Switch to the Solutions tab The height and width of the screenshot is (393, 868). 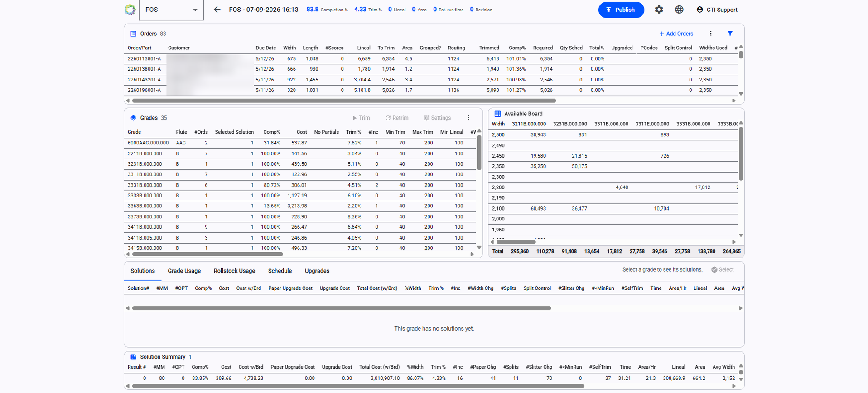click(x=143, y=271)
